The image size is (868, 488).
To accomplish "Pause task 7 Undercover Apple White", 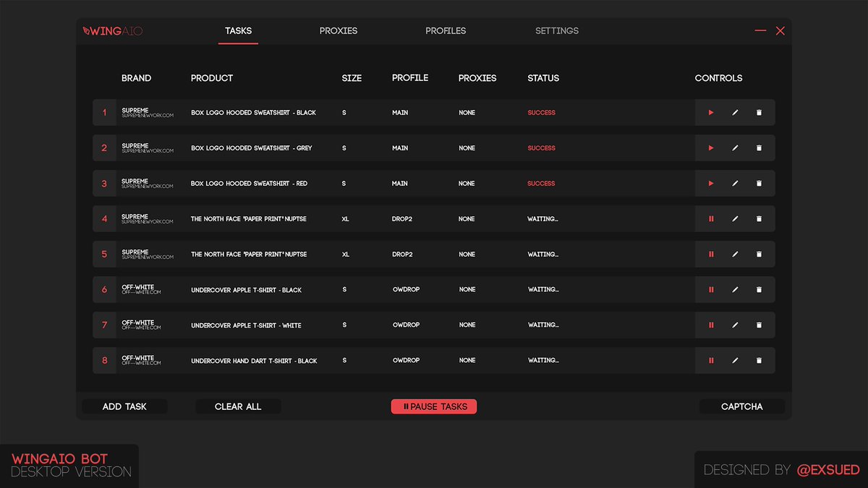I will tap(711, 325).
